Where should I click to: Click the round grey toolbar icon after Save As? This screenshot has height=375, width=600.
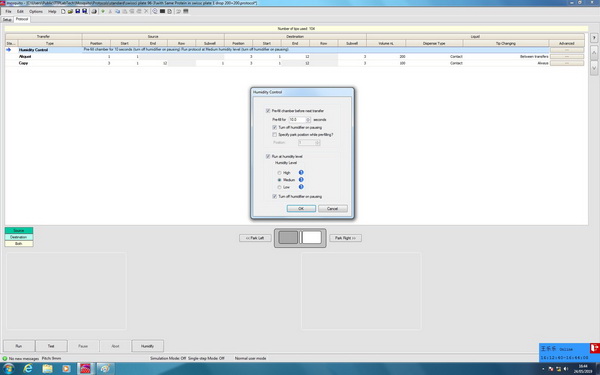[94, 11]
